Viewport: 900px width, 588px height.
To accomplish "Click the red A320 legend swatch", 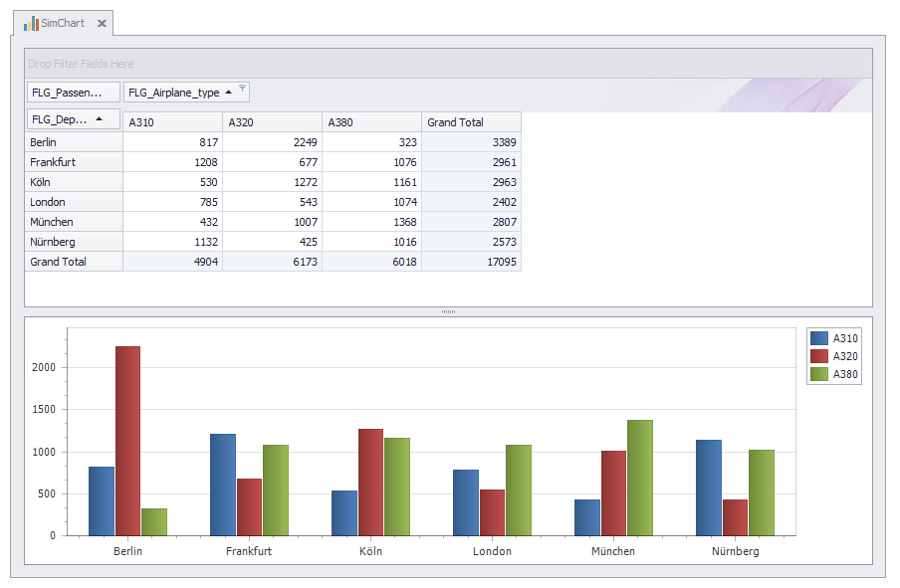I will [819, 356].
